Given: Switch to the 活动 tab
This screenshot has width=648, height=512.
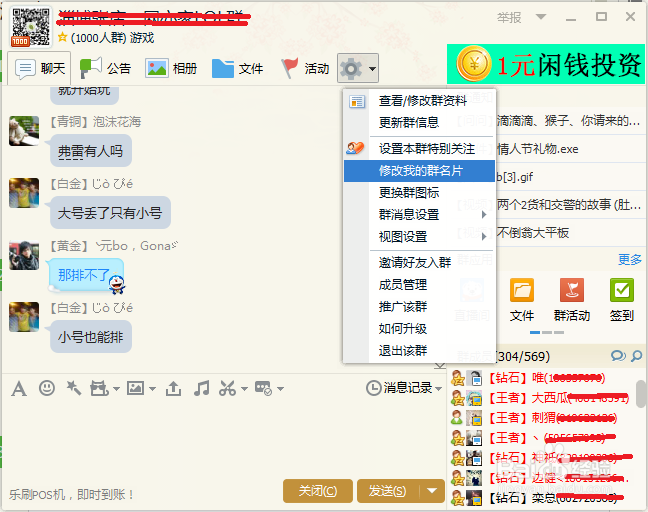Looking at the screenshot, I should click(x=305, y=68).
